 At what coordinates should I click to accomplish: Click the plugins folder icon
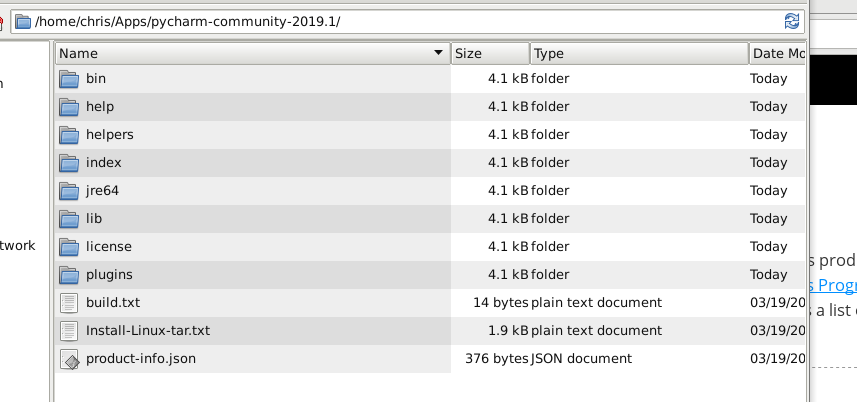(69, 275)
